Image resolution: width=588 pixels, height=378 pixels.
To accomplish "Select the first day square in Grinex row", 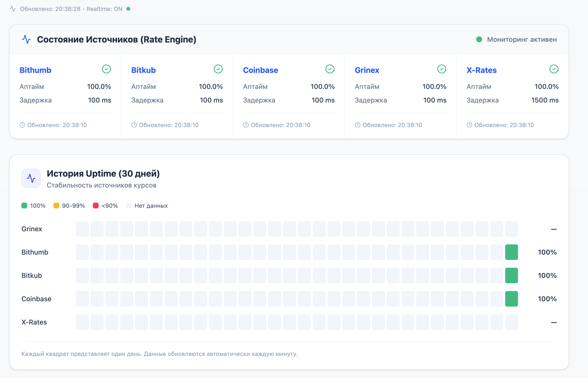I will pos(82,229).
